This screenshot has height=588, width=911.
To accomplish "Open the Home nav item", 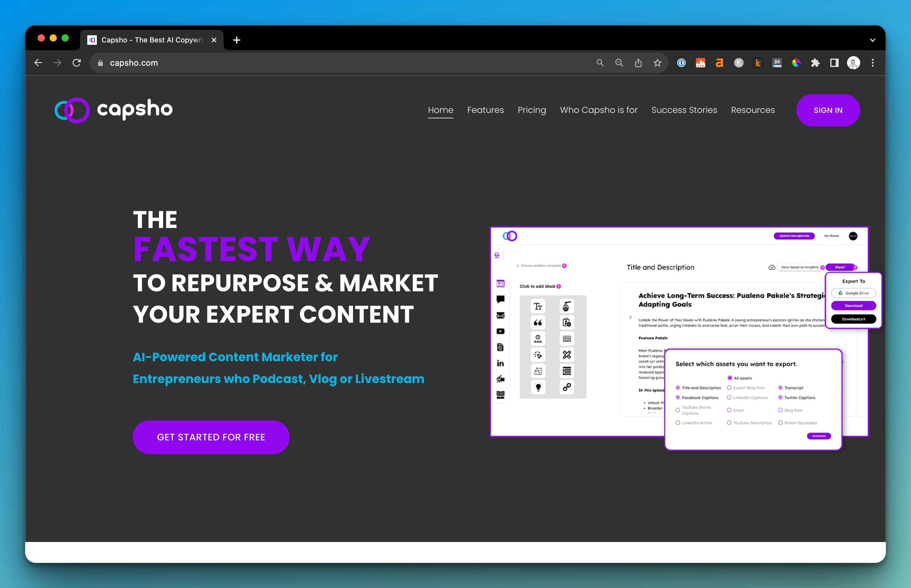I will [441, 110].
